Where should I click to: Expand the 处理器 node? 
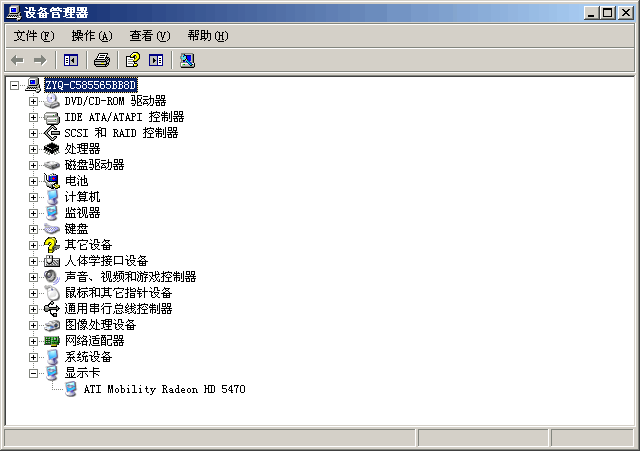click(33, 149)
